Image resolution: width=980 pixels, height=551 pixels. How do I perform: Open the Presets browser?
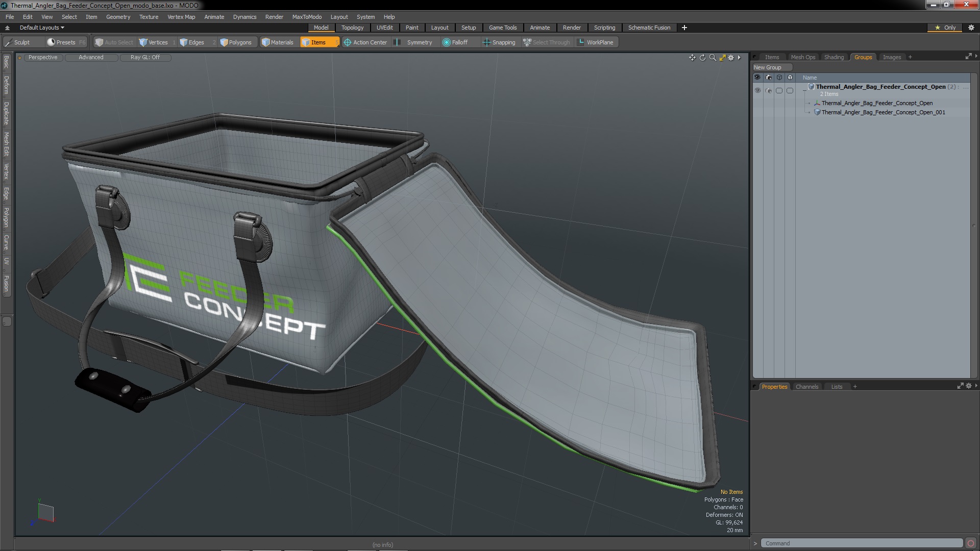65,42
